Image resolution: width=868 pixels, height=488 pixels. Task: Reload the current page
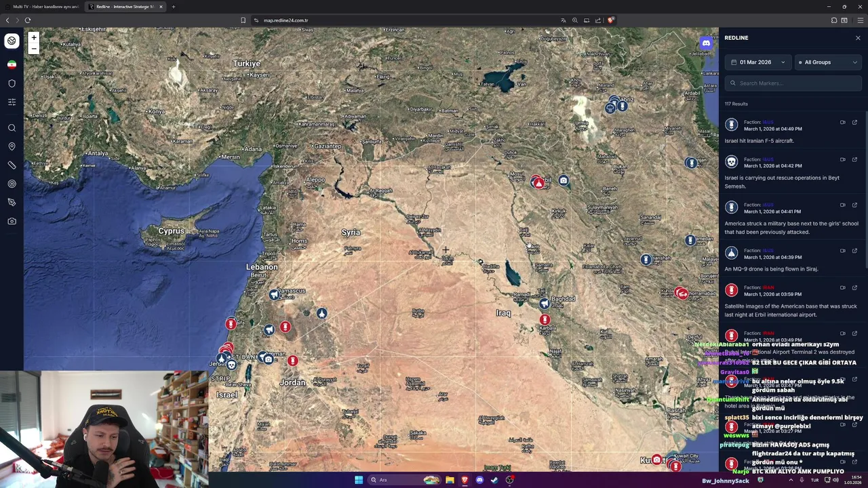[28, 20]
